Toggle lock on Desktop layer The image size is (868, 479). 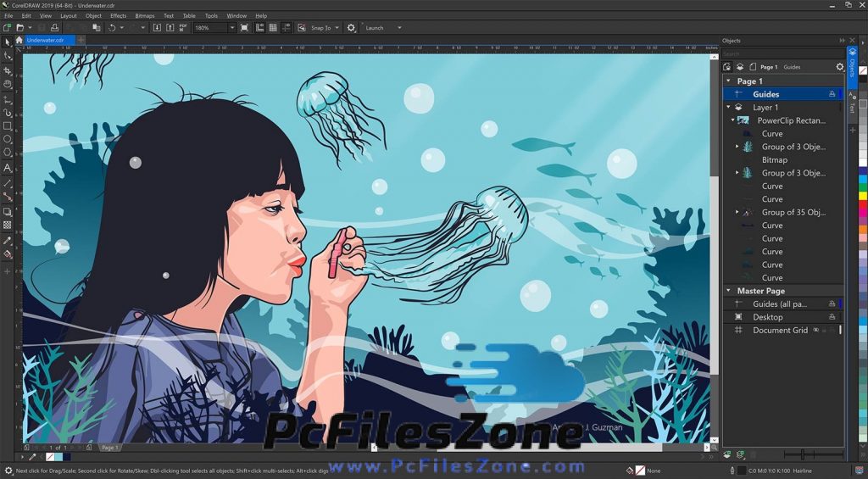832,317
